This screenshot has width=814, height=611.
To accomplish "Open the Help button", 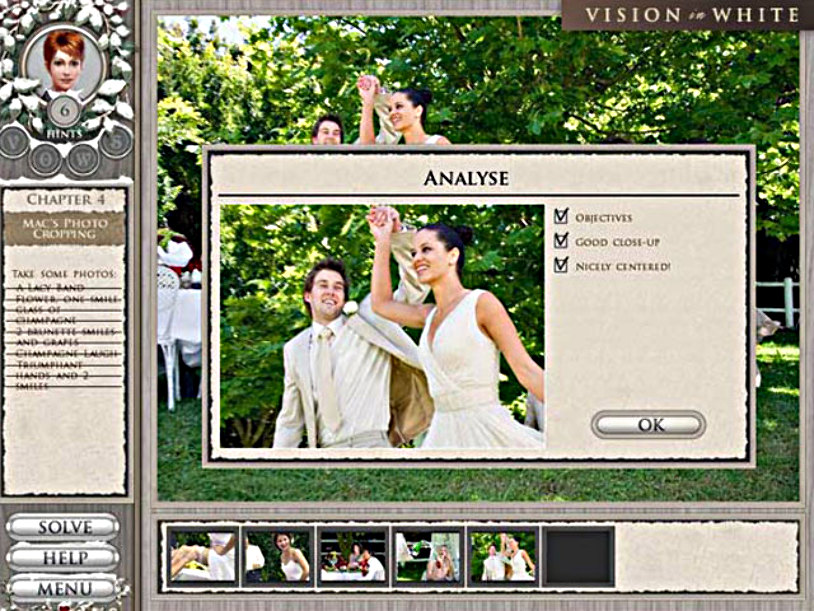I will coord(63,558).
